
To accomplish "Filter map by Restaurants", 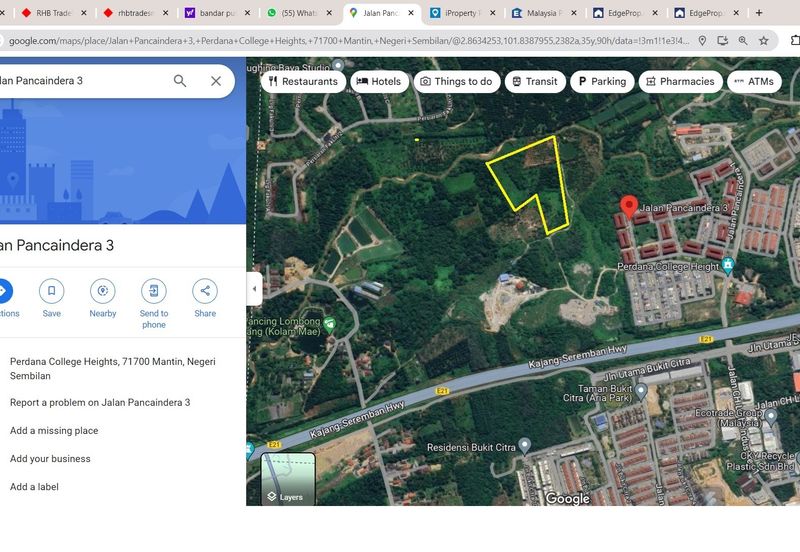I will tap(303, 82).
